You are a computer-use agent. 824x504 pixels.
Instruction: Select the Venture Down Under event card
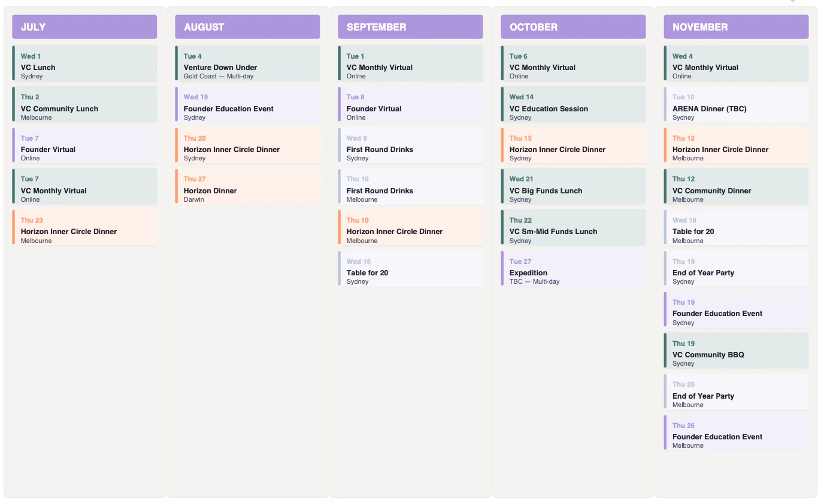(247, 63)
